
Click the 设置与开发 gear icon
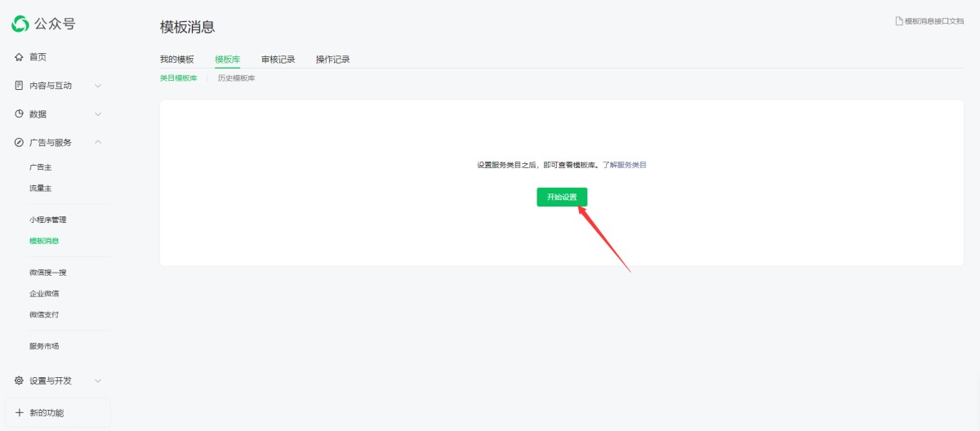click(19, 381)
